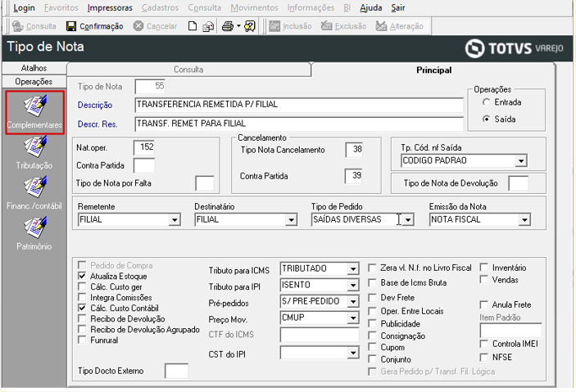Open the Destinatário dropdown
This screenshot has height=392, width=576.
(292, 220)
